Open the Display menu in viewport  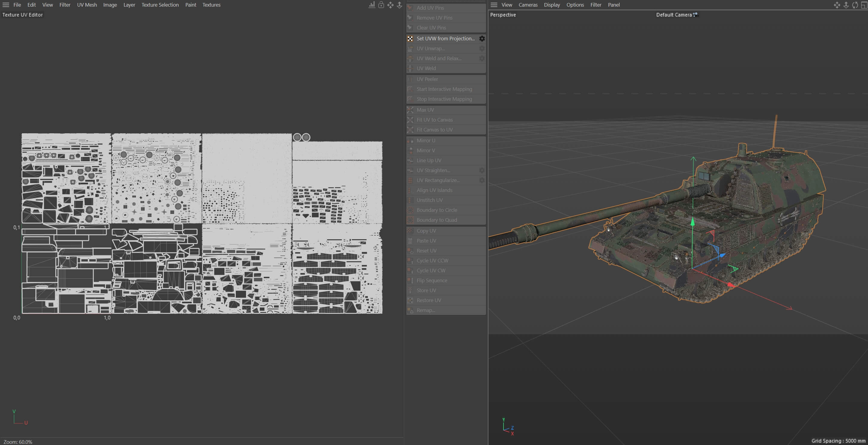tap(552, 5)
